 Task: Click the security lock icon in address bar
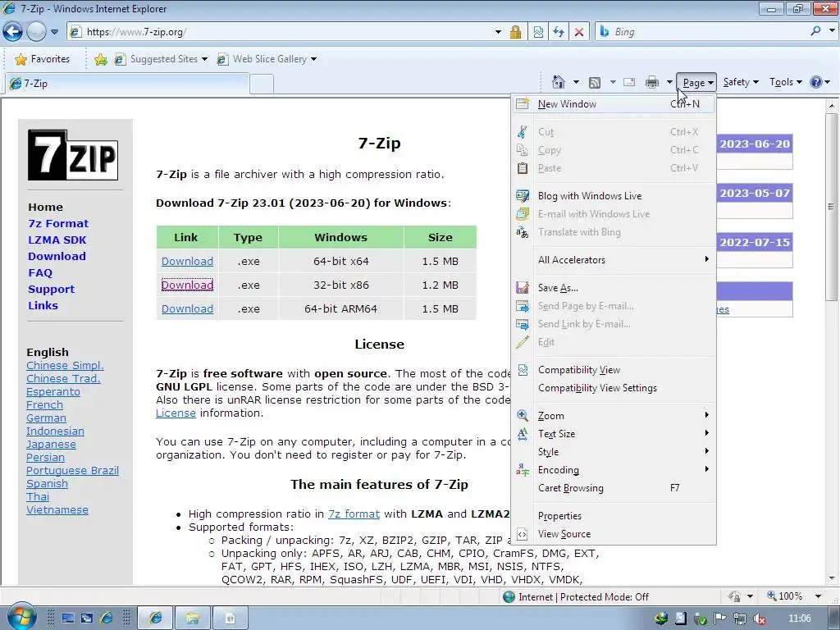[x=515, y=32]
